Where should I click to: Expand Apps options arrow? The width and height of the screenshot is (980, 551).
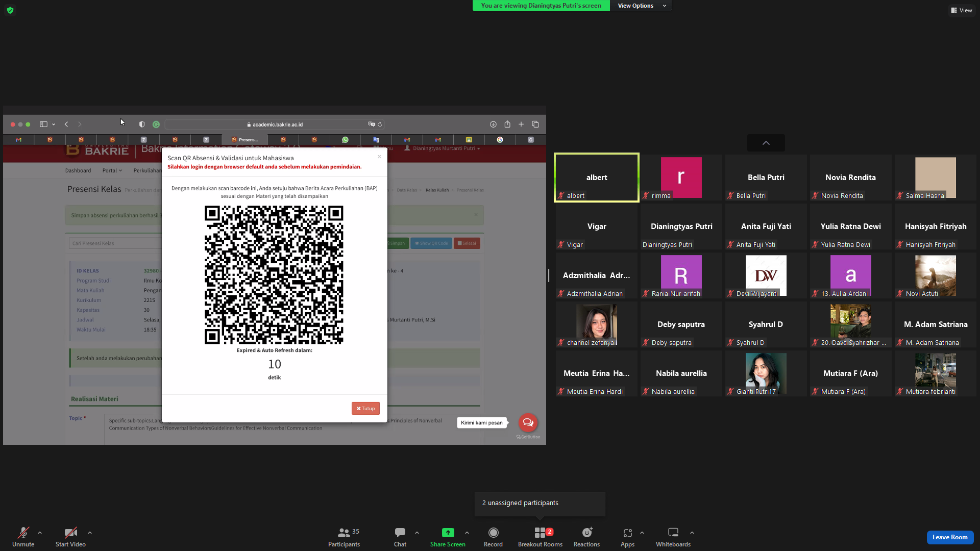(642, 533)
